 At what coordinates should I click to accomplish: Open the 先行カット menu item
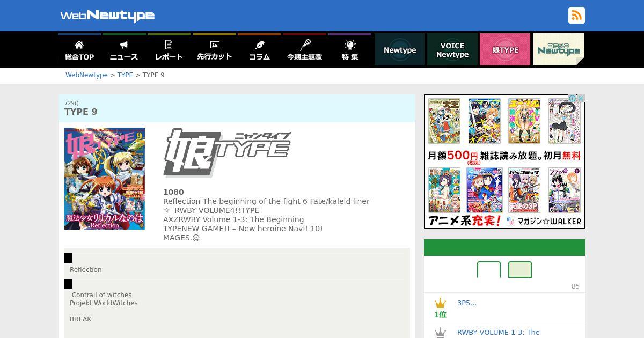click(x=214, y=50)
